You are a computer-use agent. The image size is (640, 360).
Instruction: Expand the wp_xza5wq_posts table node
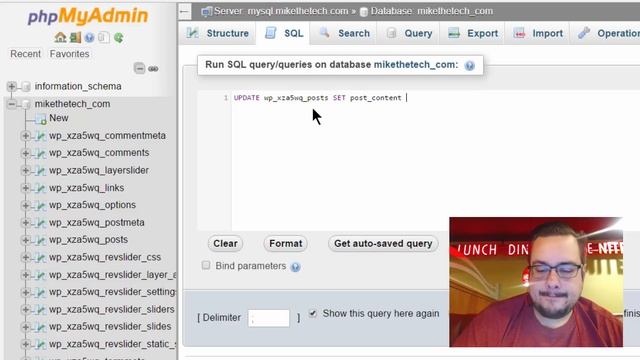25,240
